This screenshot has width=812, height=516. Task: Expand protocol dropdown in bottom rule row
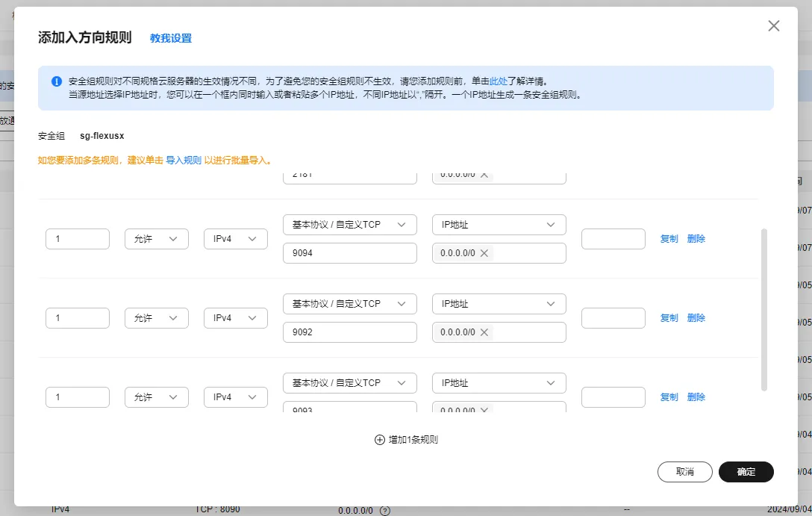coord(349,383)
